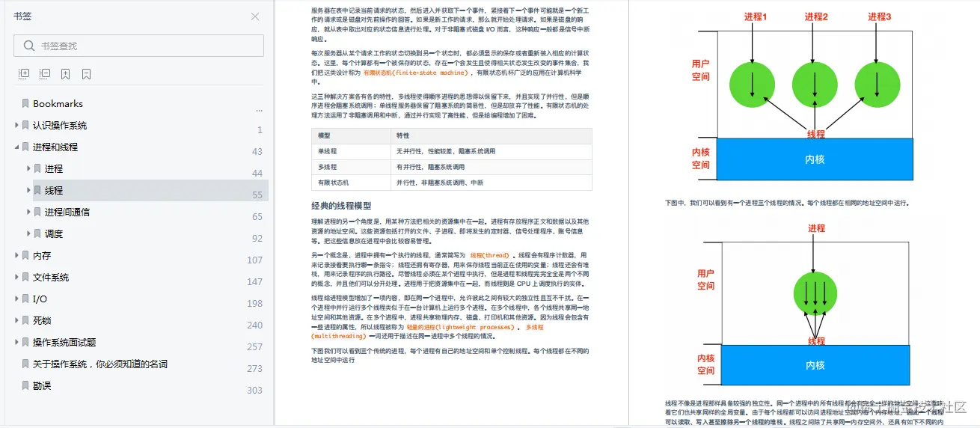Viewport: 980px width, 428px height.
Task: Click the orange 轻量的进程 term
Action: (462, 328)
